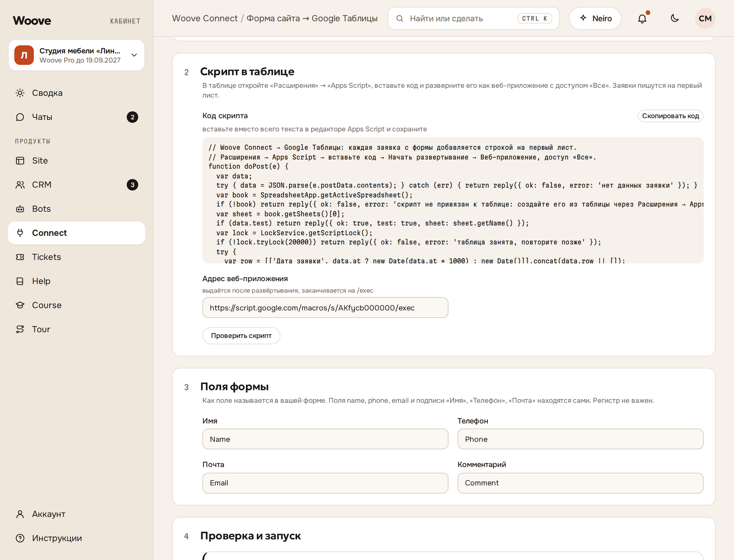Screen dimensions: 734x560
Task: Open Bots product section
Action: tap(77, 209)
